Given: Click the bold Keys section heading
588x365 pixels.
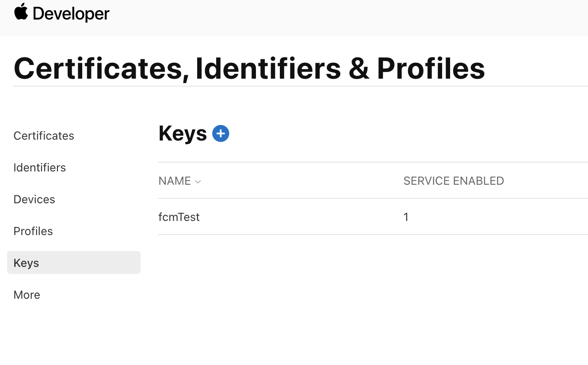Looking at the screenshot, I should 183,133.
